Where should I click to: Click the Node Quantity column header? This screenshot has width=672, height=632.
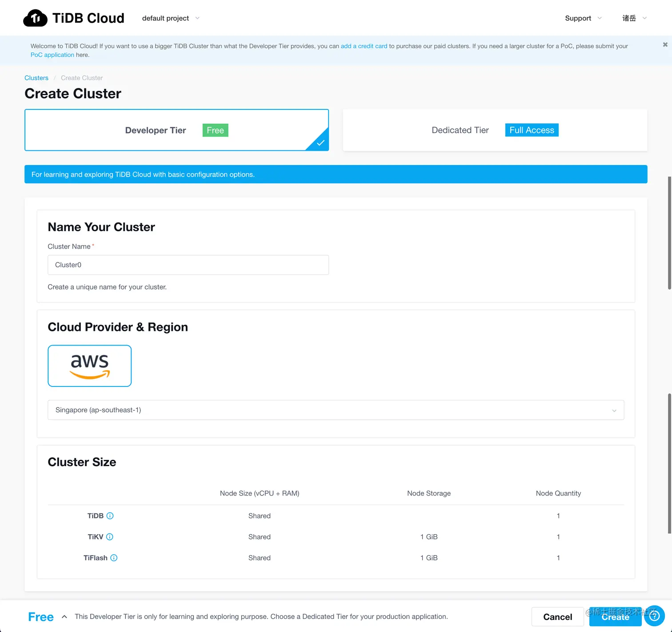point(558,493)
